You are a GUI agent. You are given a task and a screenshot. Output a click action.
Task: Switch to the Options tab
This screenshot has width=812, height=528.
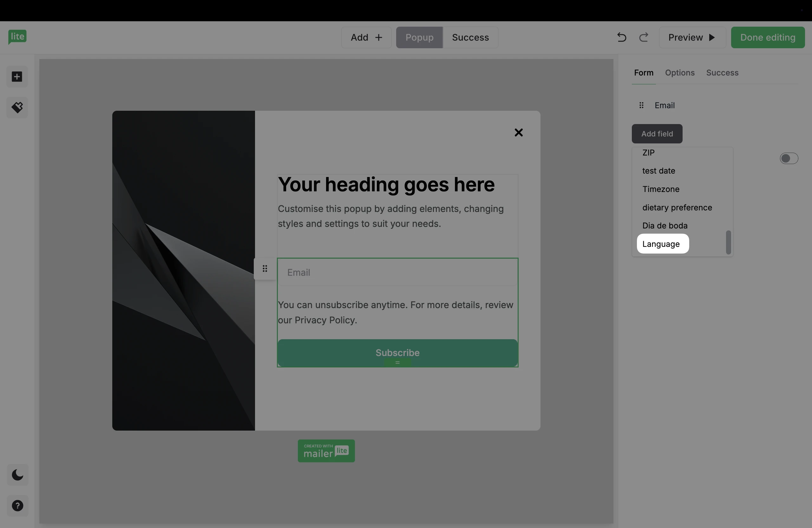[679, 73]
